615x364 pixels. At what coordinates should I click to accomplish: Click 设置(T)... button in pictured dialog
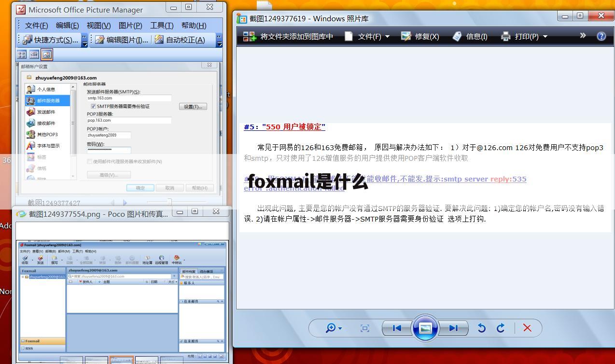coord(193,107)
